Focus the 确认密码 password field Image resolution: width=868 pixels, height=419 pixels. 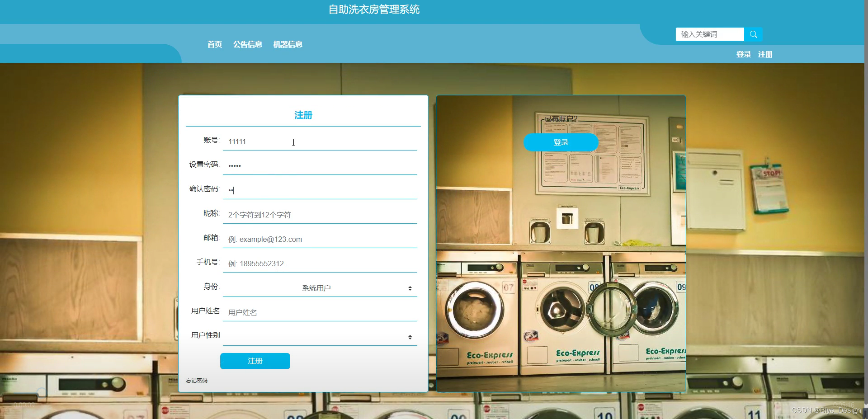coord(320,190)
